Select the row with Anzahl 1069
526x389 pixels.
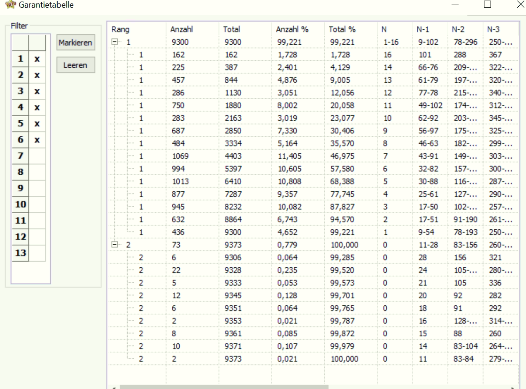[314, 156]
